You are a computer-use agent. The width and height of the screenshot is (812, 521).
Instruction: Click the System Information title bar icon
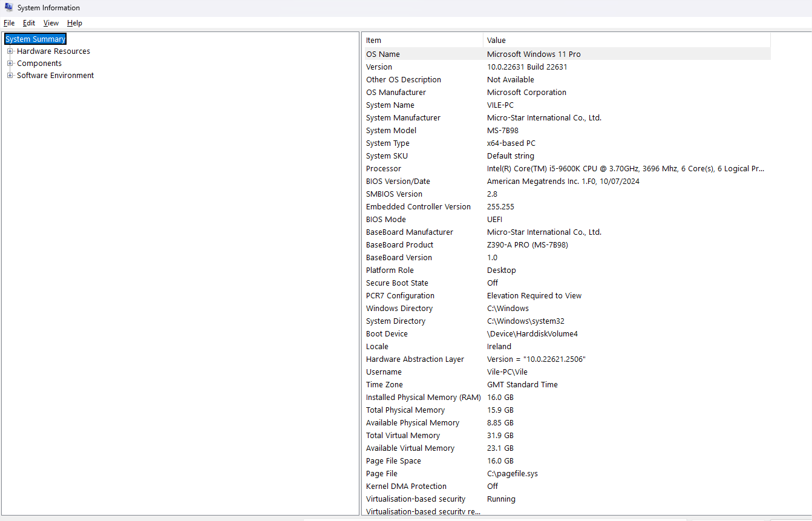(x=8, y=8)
